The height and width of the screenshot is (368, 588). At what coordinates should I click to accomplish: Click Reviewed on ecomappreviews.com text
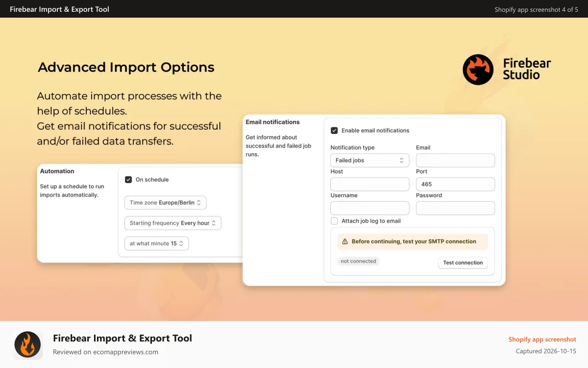(x=105, y=352)
